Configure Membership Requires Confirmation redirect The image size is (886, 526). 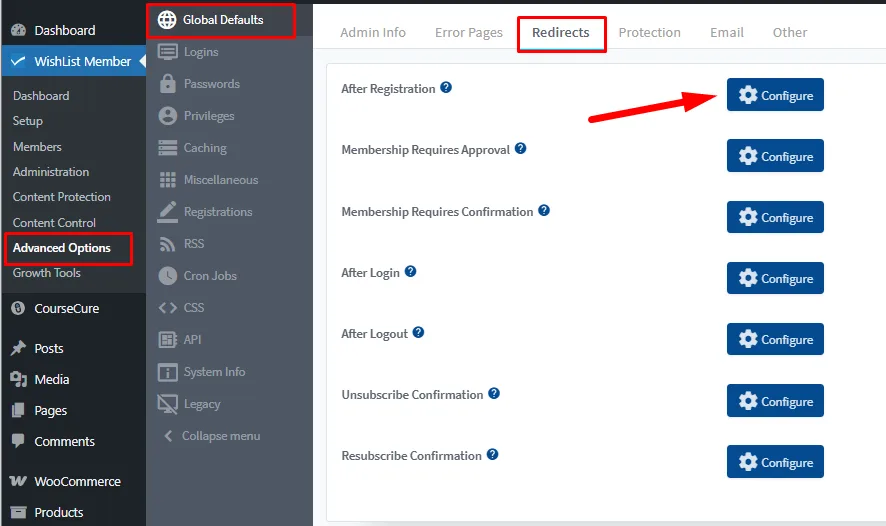tap(775, 217)
